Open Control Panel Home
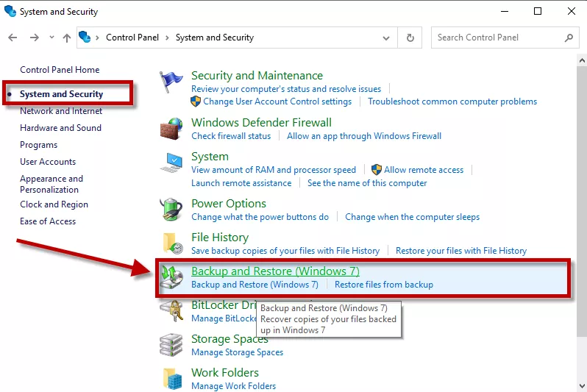Viewport: 587px width, 392px height. pos(60,70)
